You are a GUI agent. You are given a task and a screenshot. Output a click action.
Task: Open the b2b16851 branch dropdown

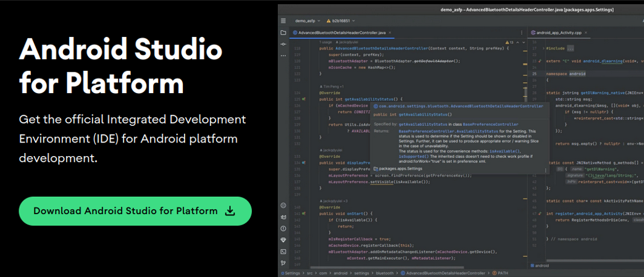pyautogui.click(x=341, y=20)
